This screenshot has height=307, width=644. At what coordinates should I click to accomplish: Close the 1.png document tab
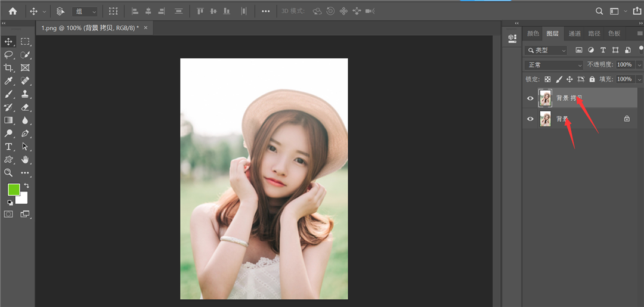click(x=146, y=28)
